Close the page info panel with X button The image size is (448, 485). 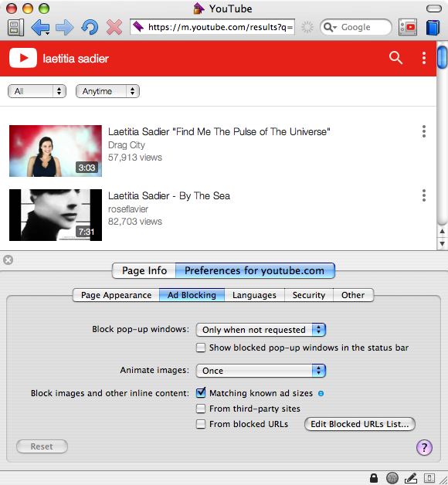click(8, 259)
